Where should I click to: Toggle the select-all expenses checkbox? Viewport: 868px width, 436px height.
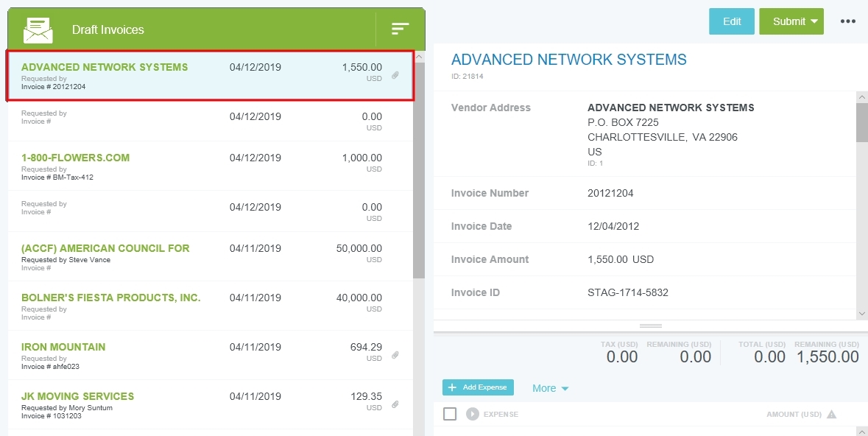pos(450,414)
